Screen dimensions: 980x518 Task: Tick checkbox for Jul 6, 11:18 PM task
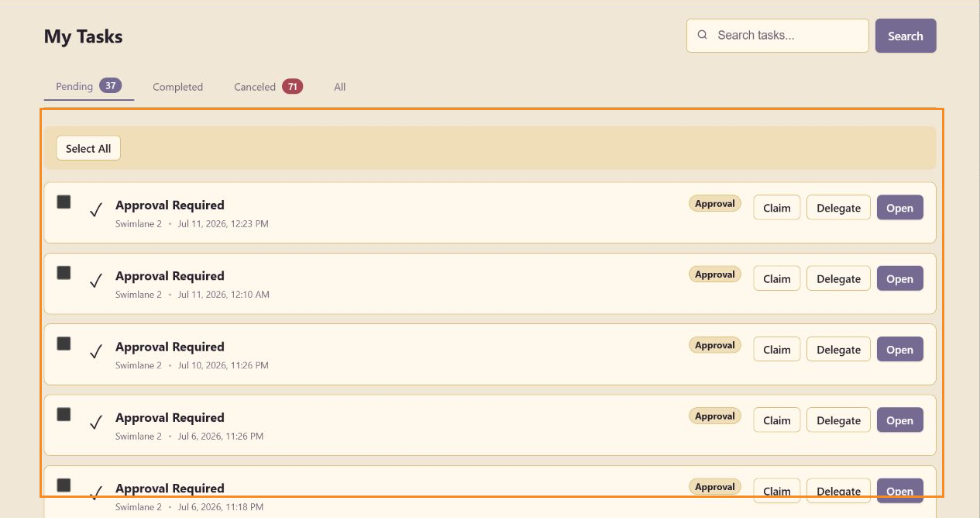(64, 485)
